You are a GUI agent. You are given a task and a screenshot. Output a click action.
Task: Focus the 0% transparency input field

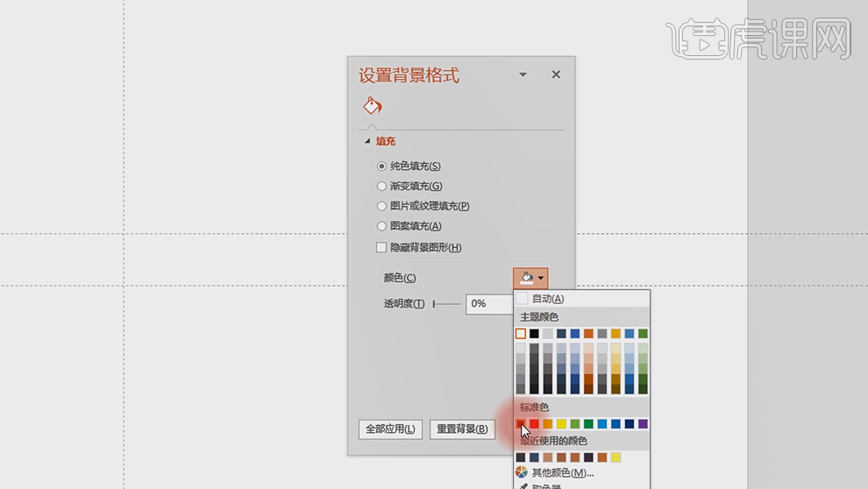point(489,304)
